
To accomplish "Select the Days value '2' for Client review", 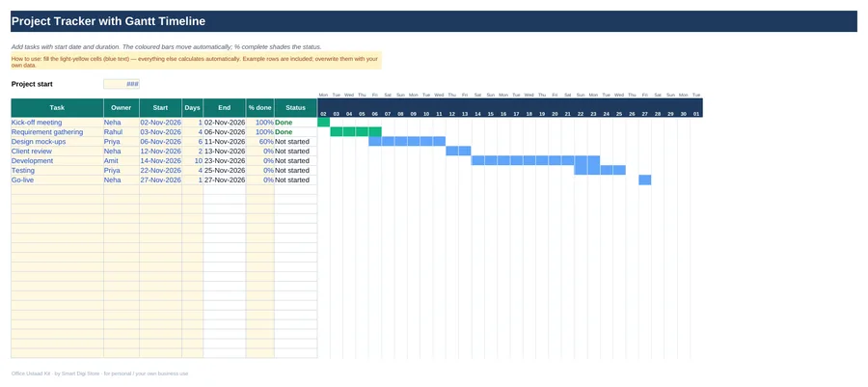I will pos(193,152).
